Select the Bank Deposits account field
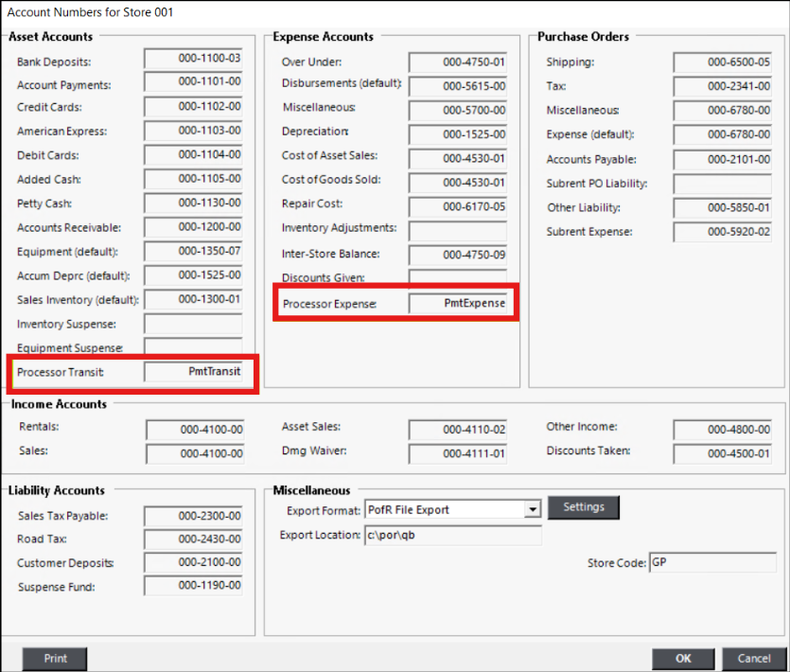 193,60
